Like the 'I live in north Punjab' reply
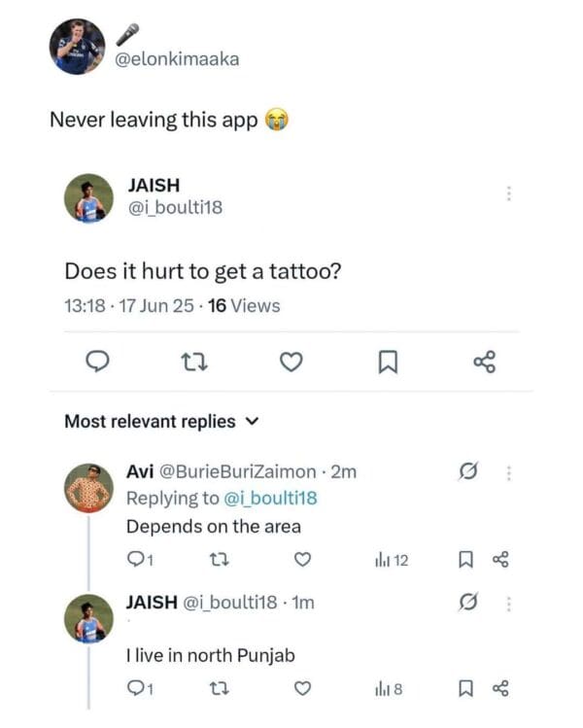 coord(302,689)
